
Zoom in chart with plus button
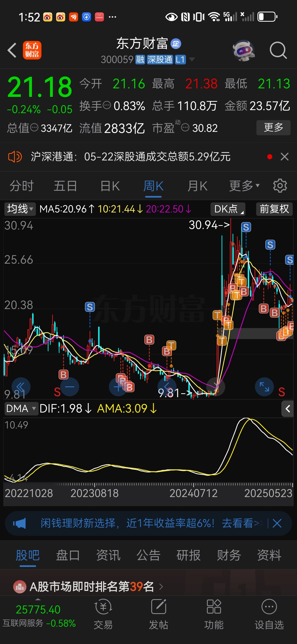118,387
